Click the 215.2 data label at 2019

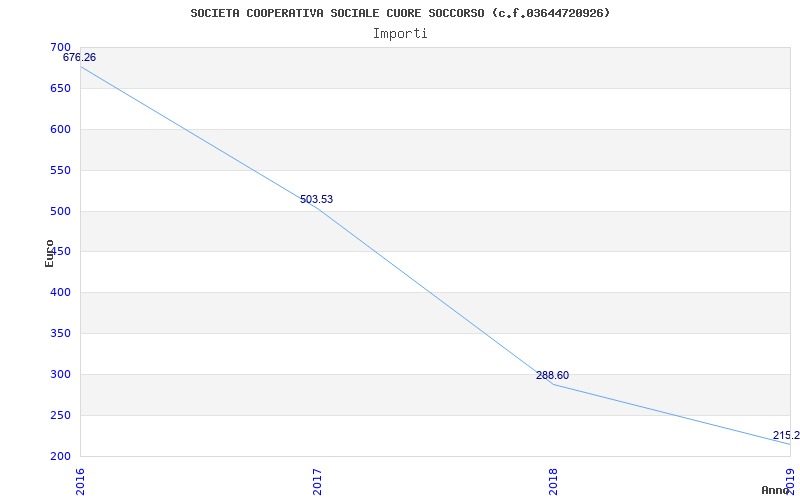pos(786,436)
